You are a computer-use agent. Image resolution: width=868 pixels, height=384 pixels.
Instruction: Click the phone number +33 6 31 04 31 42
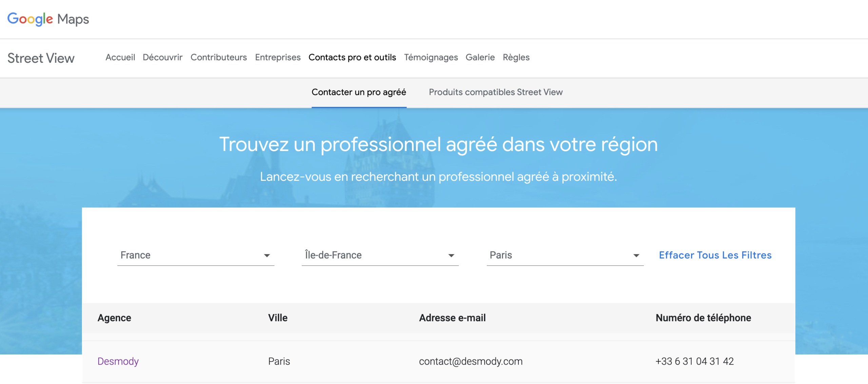click(x=694, y=361)
